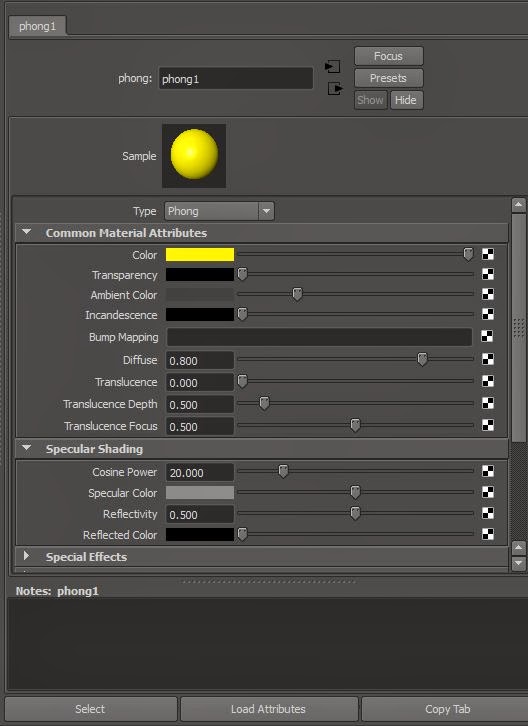Open texture map button for Ambient Color
This screenshot has height=726, width=528.
[x=488, y=294]
